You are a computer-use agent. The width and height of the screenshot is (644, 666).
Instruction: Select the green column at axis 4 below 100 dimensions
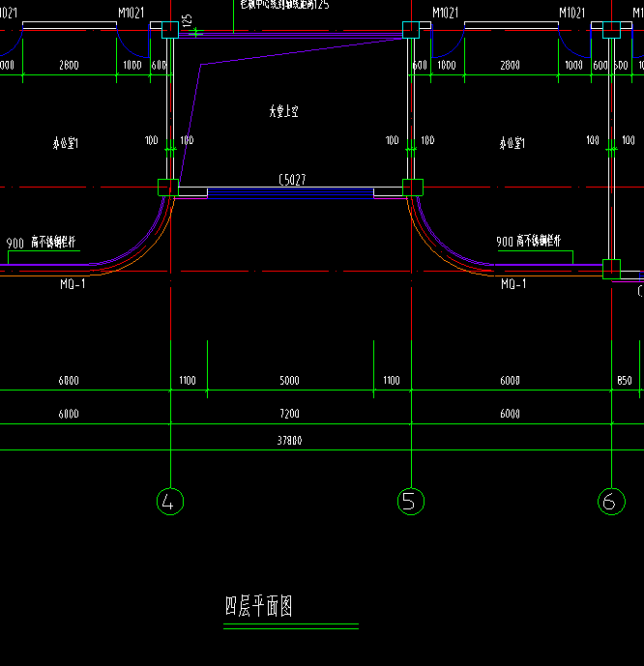(168, 188)
